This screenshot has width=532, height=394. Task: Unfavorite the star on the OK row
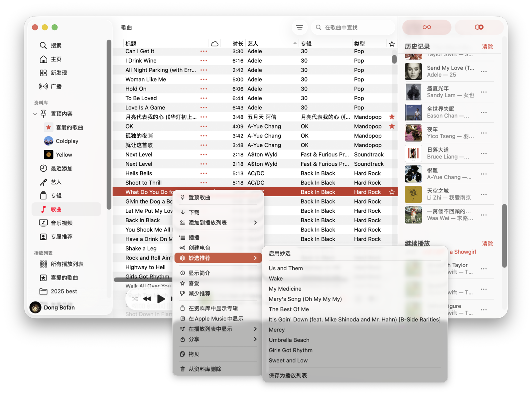coord(392,126)
